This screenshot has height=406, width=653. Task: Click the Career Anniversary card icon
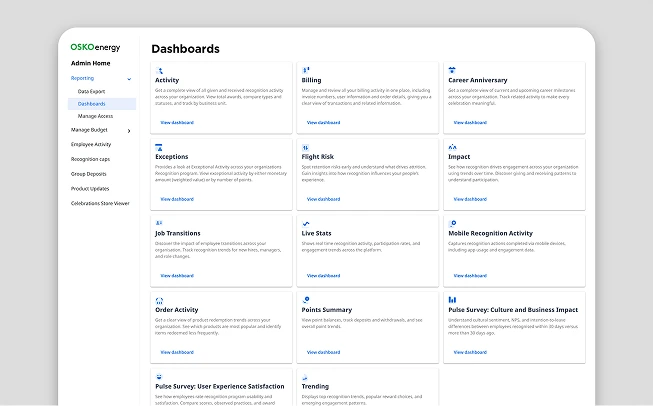coord(452,70)
